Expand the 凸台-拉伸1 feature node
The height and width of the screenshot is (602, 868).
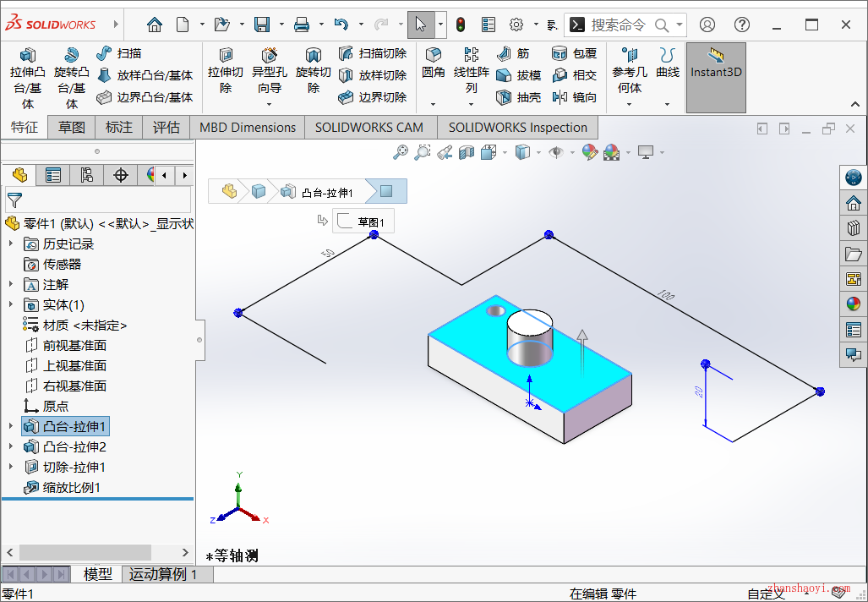(10, 426)
